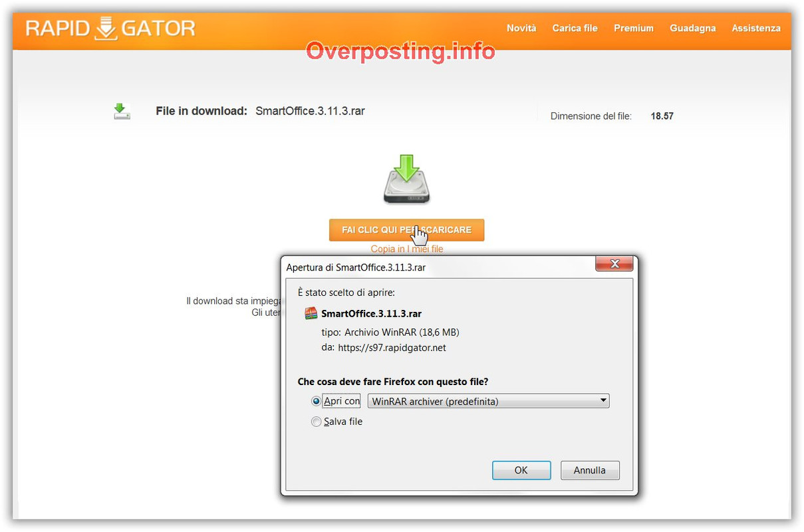Click the SmartOffice.3.11.3.rar file name in dialog
The width and height of the screenshot is (804, 532).
click(x=371, y=314)
